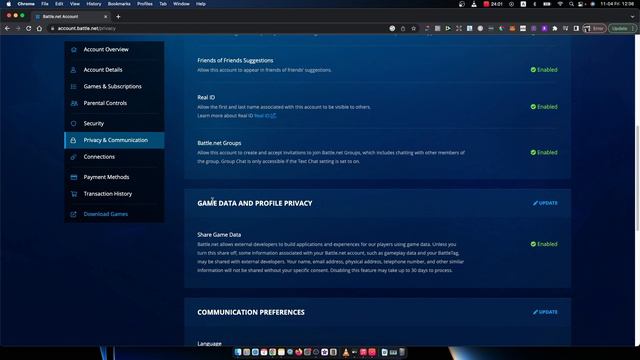The image size is (640, 360).
Task: Bookmark this page with the star icon
Action: tap(413, 29)
